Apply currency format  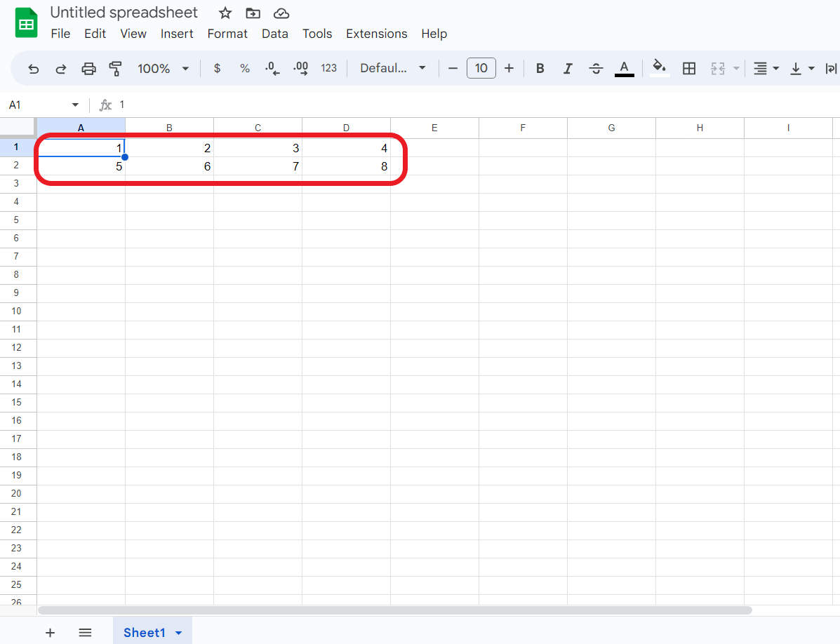[x=217, y=68]
